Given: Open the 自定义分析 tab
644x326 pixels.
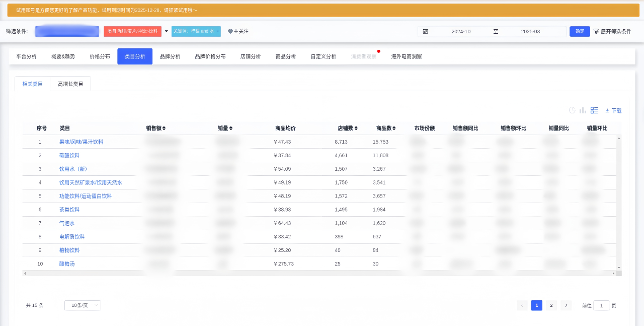Looking at the screenshot, I should click(324, 56).
